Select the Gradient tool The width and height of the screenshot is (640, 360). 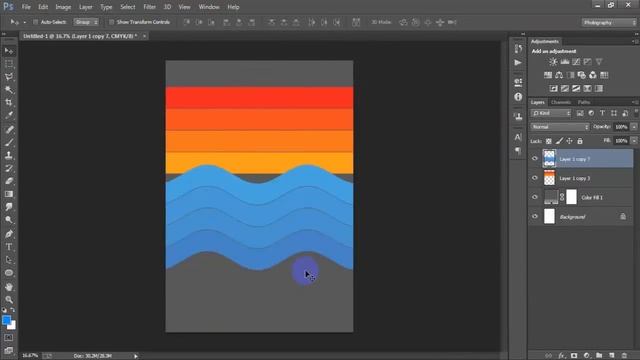[x=9, y=194]
